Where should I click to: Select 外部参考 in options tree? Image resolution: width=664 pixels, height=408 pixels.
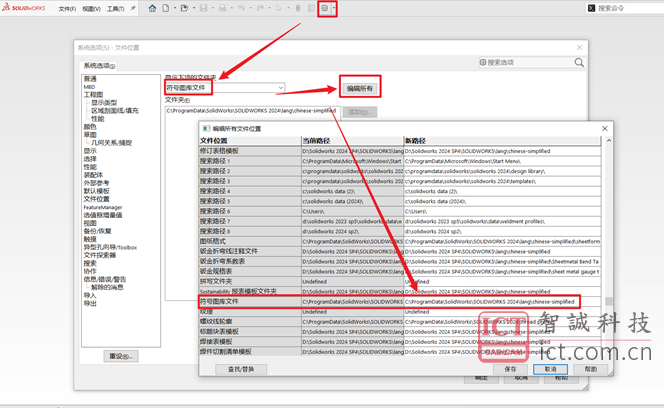click(x=96, y=183)
